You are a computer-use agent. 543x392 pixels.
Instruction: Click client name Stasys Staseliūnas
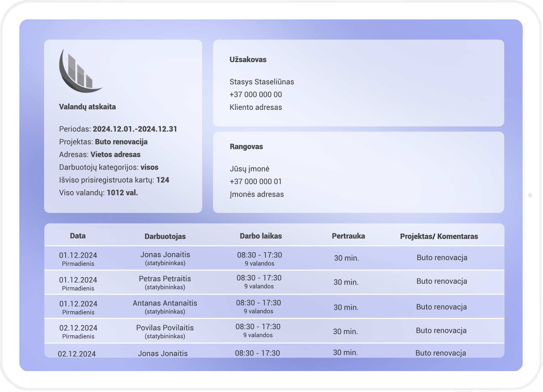click(x=262, y=82)
